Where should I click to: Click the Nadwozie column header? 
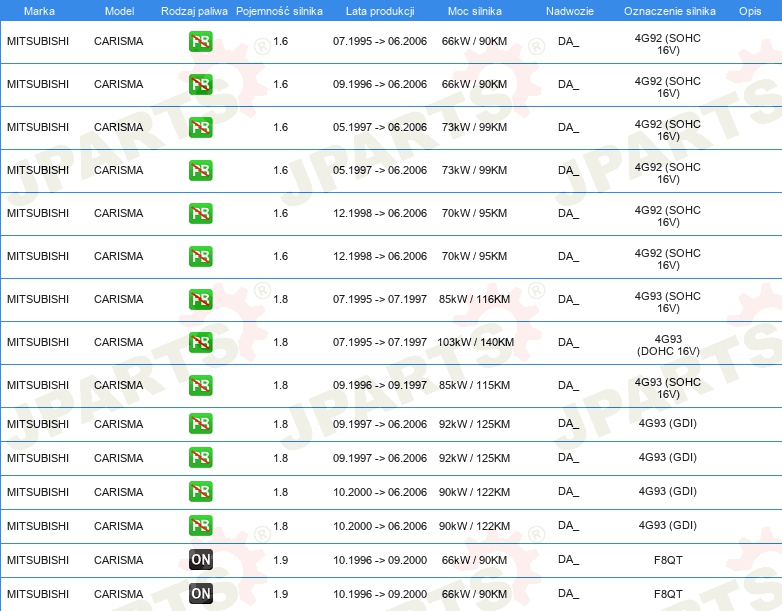pyautogui.click(x=568, y=11)
